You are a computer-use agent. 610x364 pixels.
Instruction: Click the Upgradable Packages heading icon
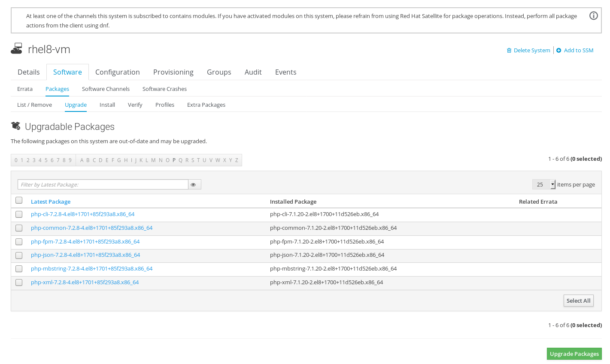tap(16, 126)
